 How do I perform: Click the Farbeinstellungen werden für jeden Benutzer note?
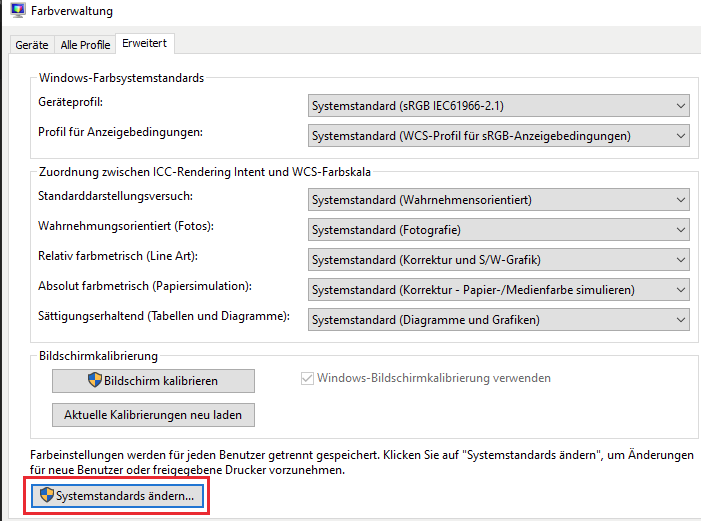click(362, 462)
